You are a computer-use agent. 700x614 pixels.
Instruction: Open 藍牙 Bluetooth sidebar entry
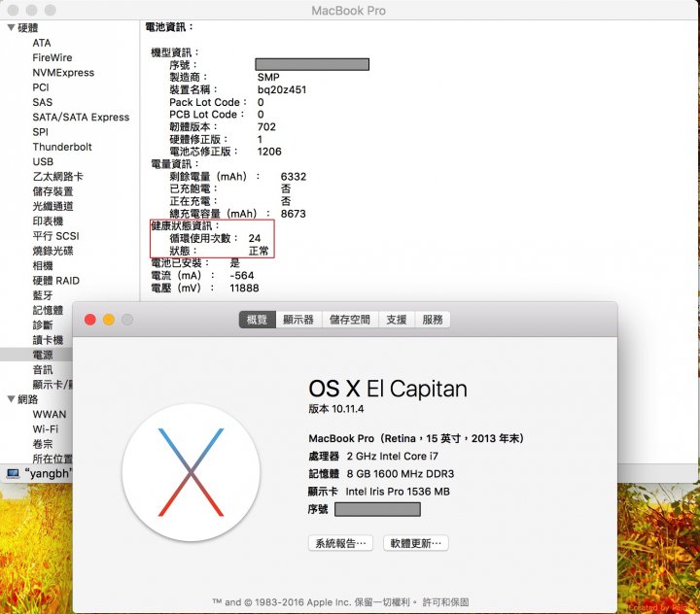click(x=43, y=295)
